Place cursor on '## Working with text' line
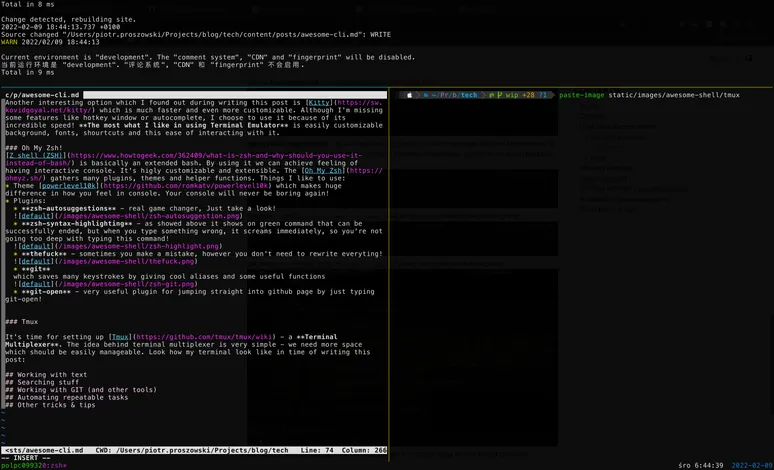 point(46,375)
